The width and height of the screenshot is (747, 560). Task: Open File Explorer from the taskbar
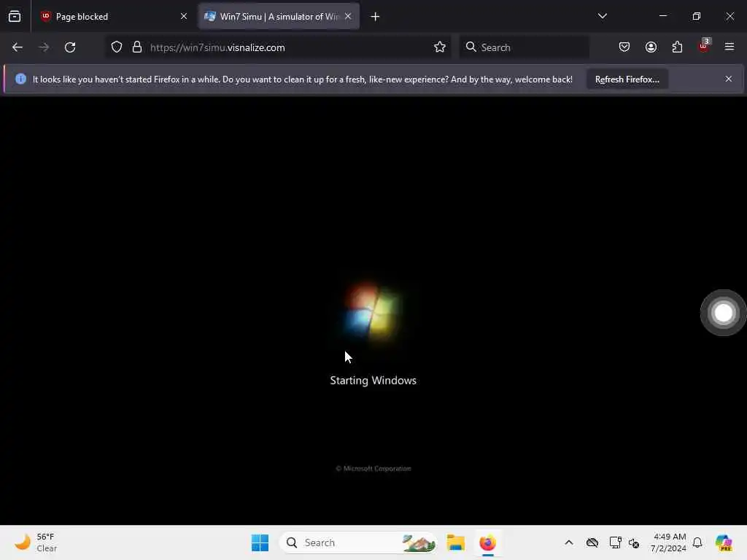click(x=456, y=542)
